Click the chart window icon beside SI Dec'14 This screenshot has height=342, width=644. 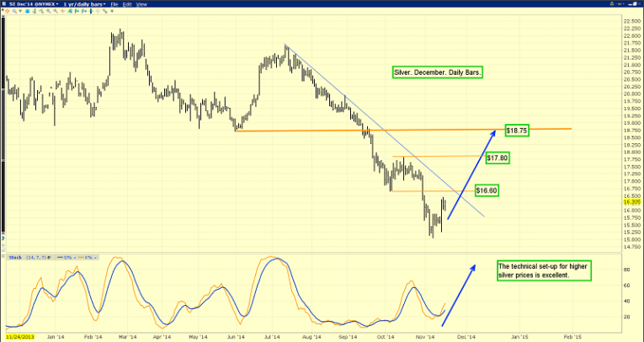click(4, 4)
